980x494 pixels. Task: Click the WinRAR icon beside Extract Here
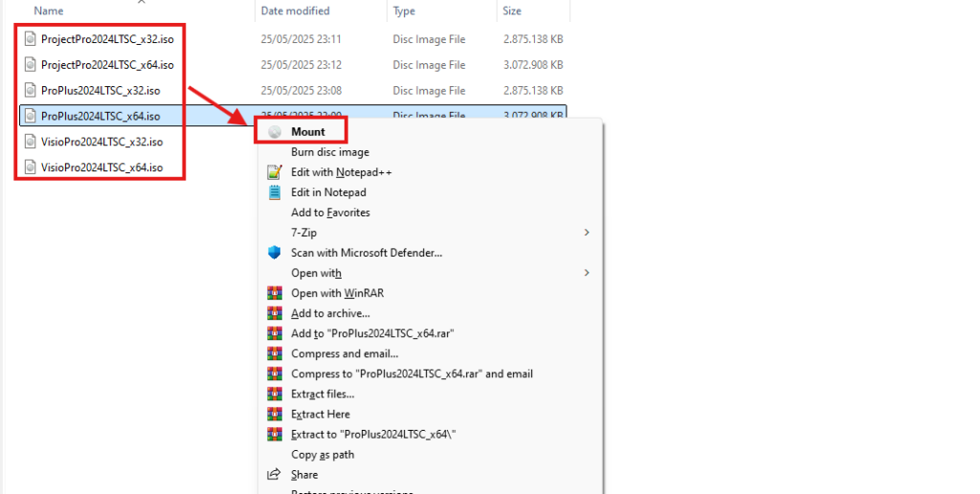coord(275,414)
